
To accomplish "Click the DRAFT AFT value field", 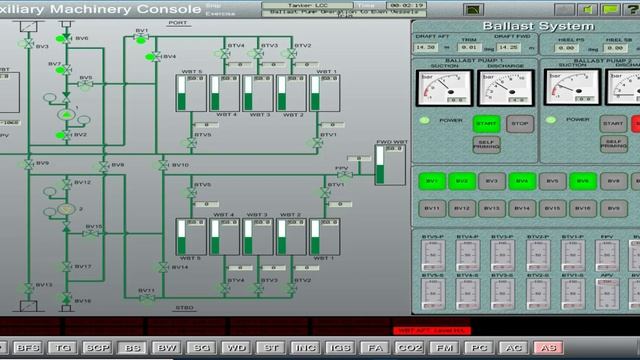I will pos(427,47).
